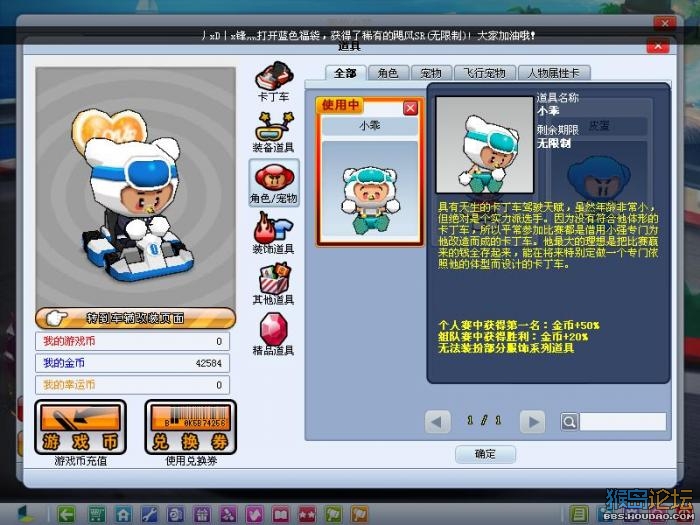Click the orange flag icon in bottom bar
Image resolution: width=700 pixels, height=525 pixels.
[x=359, y=515]
